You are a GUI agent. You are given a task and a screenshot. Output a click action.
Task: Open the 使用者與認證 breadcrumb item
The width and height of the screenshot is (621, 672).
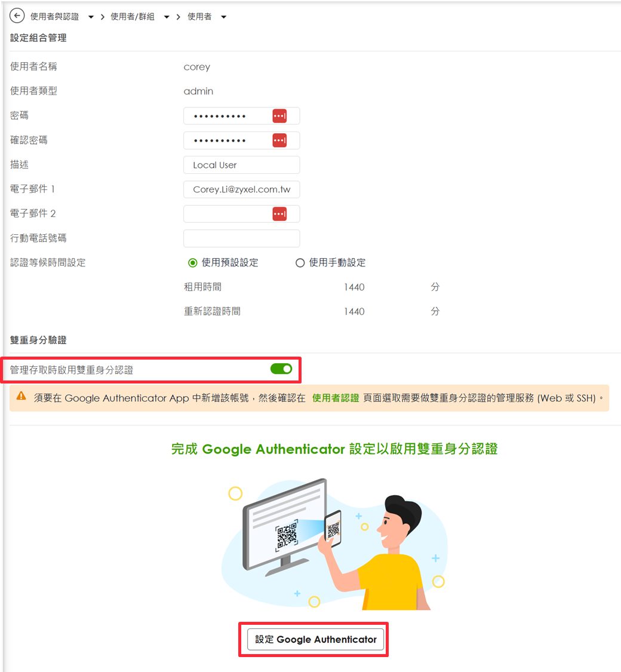point(55,17)
